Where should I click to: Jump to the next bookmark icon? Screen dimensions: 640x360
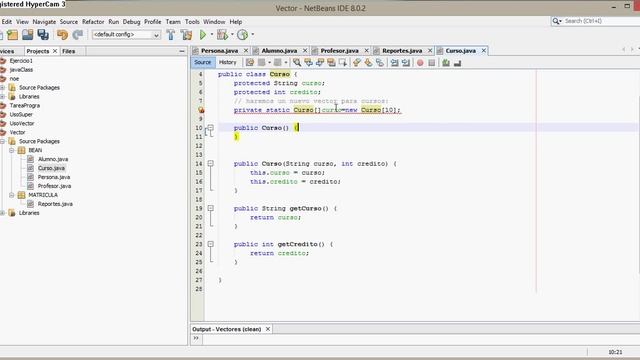368,62
